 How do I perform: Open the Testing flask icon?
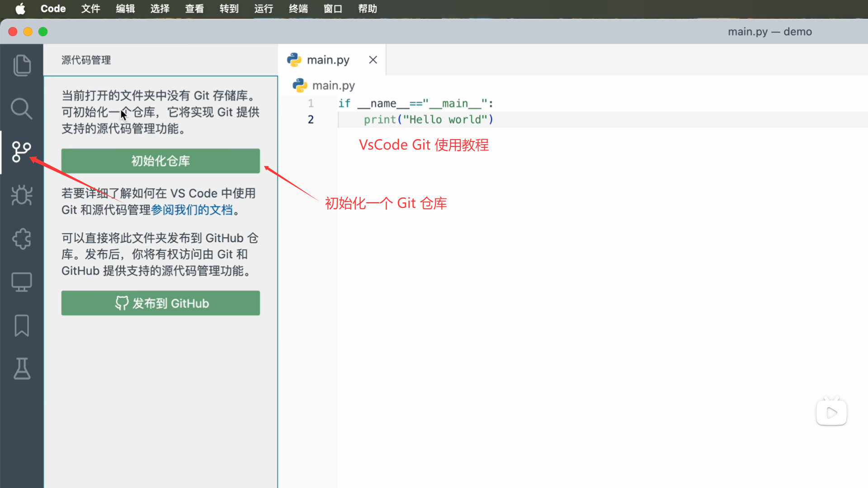point(22,369)
